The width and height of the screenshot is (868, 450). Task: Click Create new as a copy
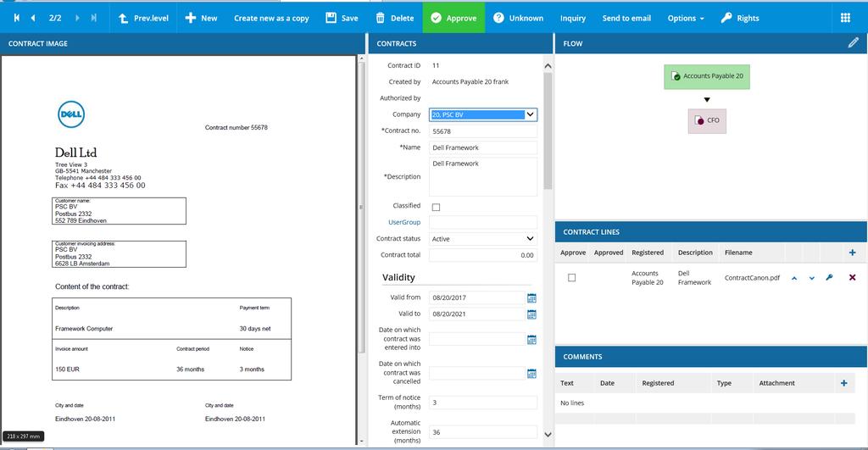[x=271, y=19]
